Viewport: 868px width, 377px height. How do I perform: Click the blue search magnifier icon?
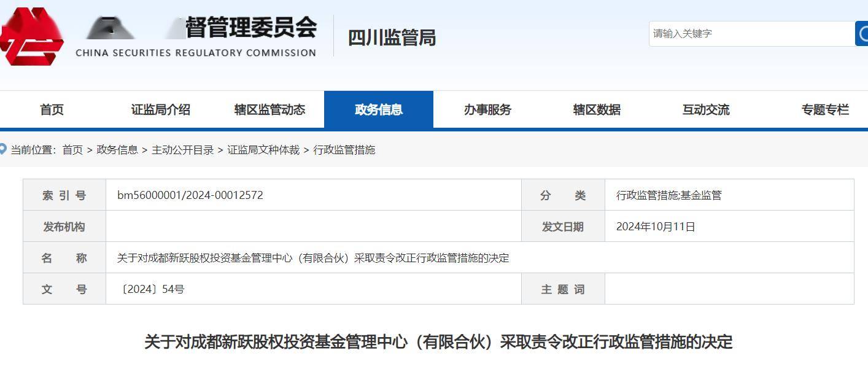click(x=862, y=34)
